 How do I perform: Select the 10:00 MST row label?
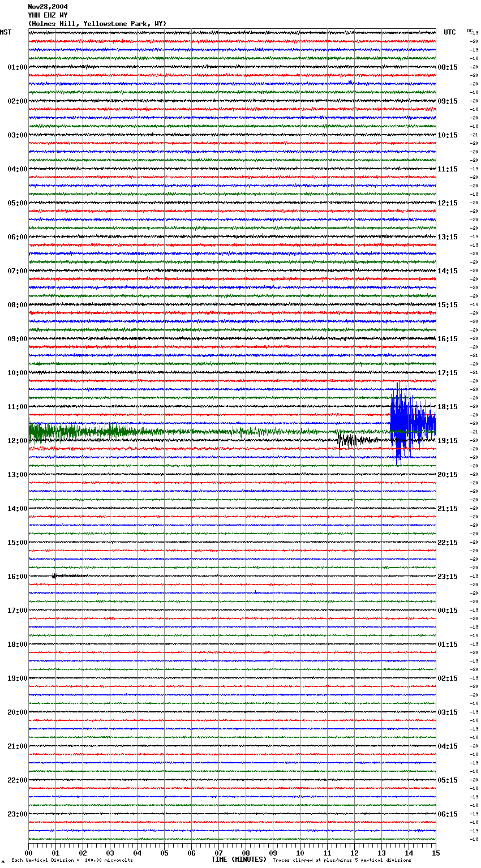[17, 373]
